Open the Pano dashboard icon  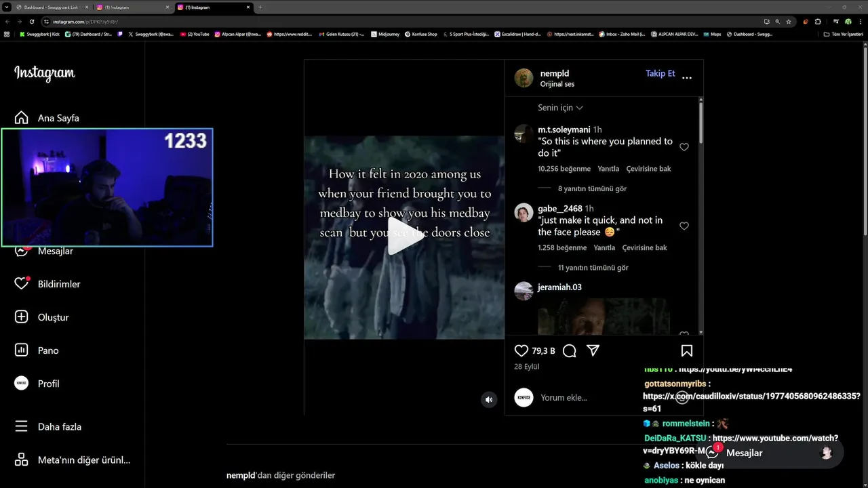[x=22, y=350]
